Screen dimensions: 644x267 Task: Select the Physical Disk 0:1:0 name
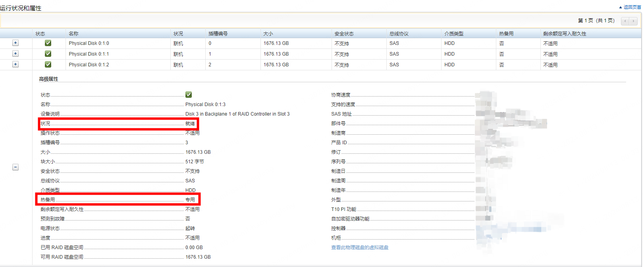tap(89, 43)
